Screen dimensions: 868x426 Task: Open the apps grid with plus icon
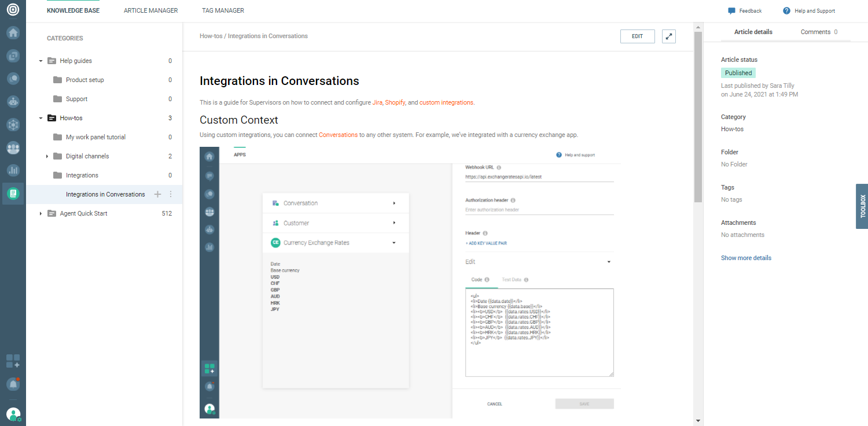click(x=13, y=361)
